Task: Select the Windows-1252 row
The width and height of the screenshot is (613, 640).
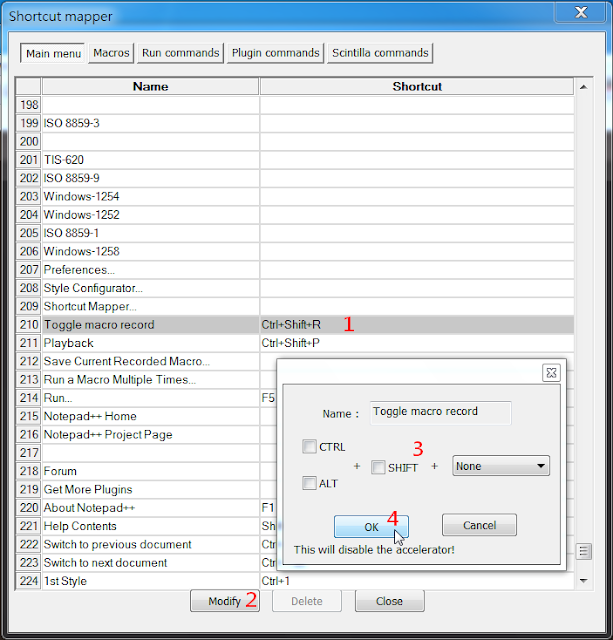Action: point(295,215)
